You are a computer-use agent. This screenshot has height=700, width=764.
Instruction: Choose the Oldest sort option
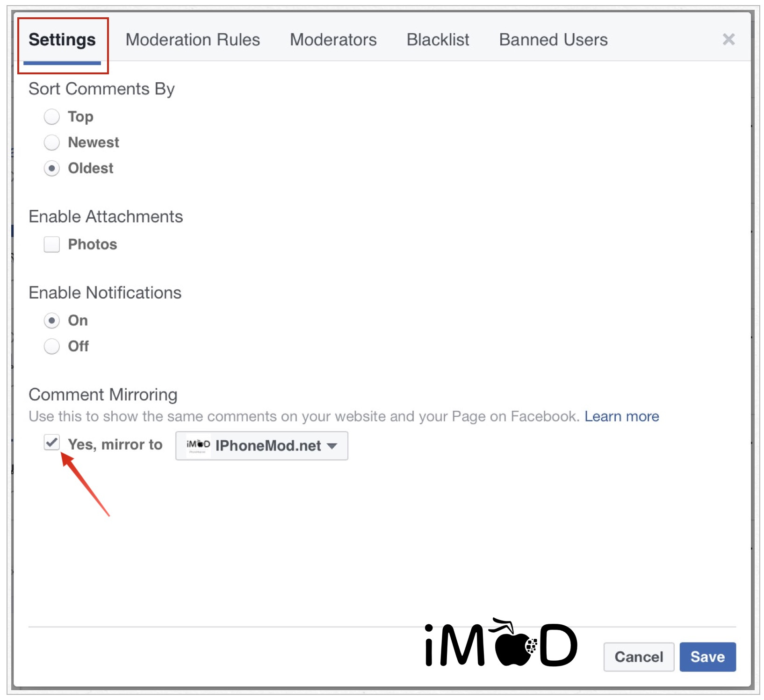tap(52, 168)
